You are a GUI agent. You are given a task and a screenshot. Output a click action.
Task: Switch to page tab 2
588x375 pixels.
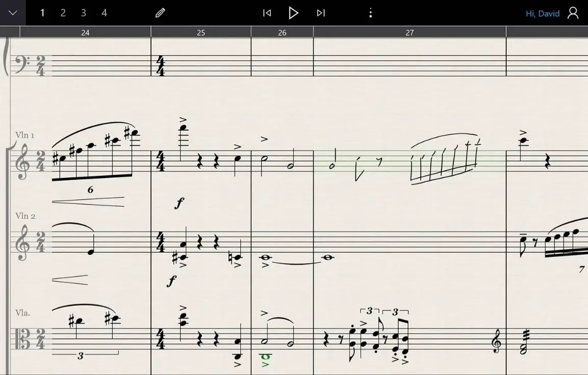pyautogui.click(x=63, y=13)
